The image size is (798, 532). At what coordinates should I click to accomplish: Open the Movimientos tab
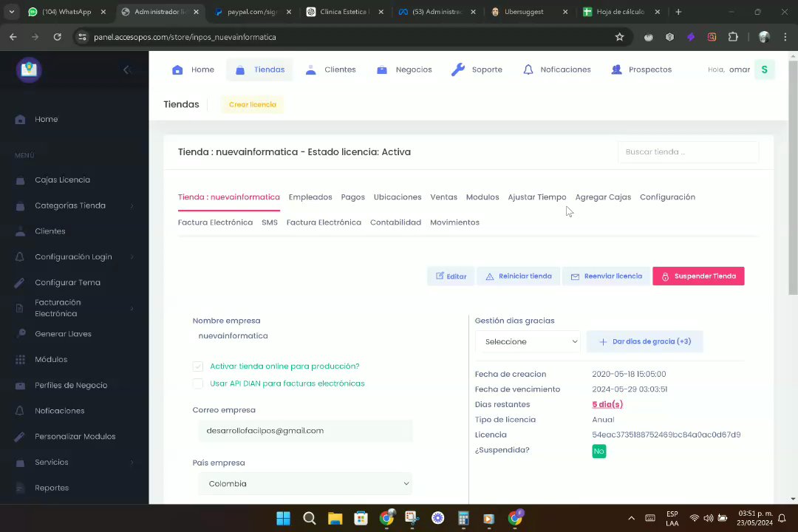pyautogui.click(x=454, y=222)
